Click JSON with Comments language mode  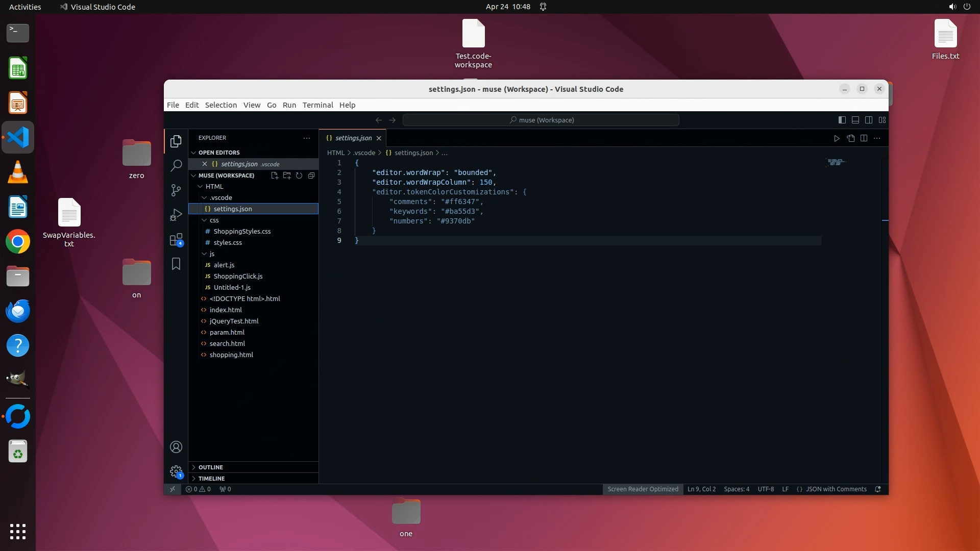pyautogui.click(x=836, y=489)
